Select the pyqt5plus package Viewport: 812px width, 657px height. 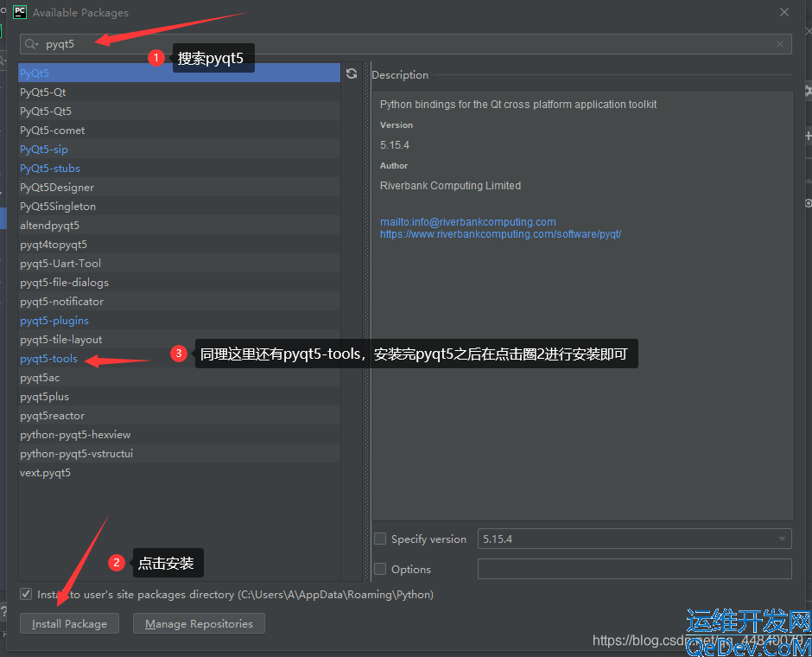coord(179,397)
